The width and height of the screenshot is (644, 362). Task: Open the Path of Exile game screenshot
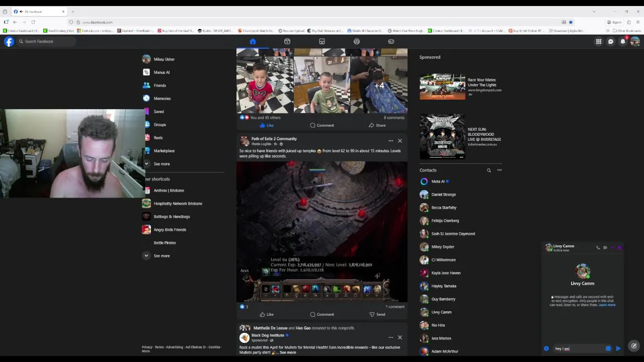[x=322, y=231]
